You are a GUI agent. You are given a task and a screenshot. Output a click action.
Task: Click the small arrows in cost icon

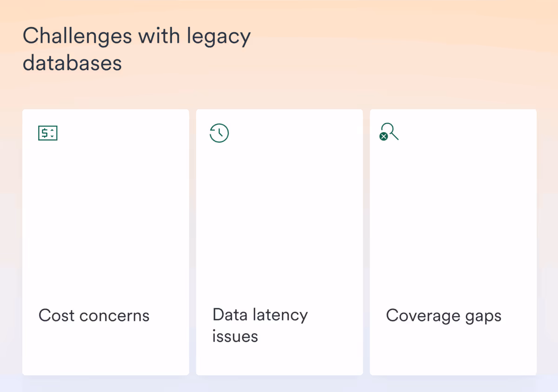point(52,133)
